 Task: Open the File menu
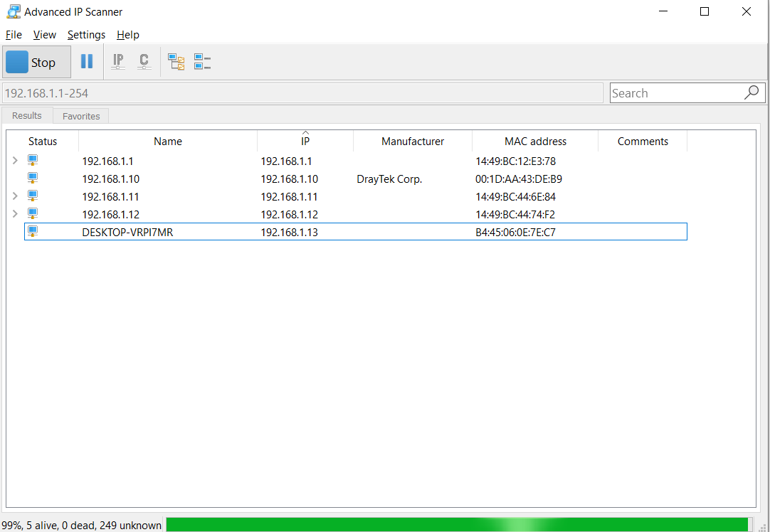click(x=14, y=35)
